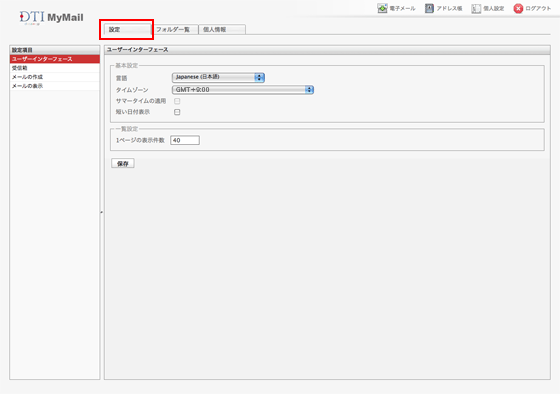The height and width of the screenshot is (394, 560).
Task: Toggle the 短い日付表示 checkbox
Action: click(x=177, y=112)
